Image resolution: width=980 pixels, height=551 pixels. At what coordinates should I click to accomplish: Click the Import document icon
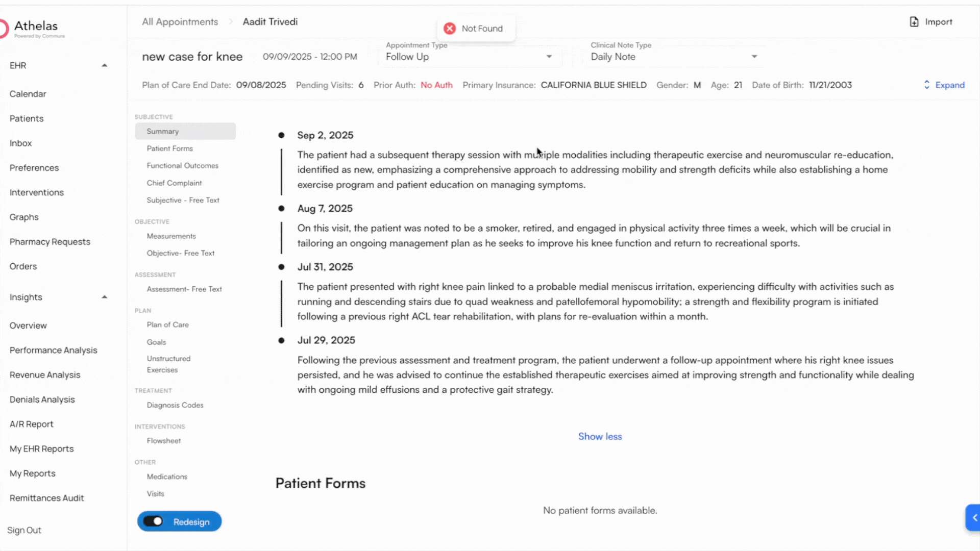click(x=914, y=22)
